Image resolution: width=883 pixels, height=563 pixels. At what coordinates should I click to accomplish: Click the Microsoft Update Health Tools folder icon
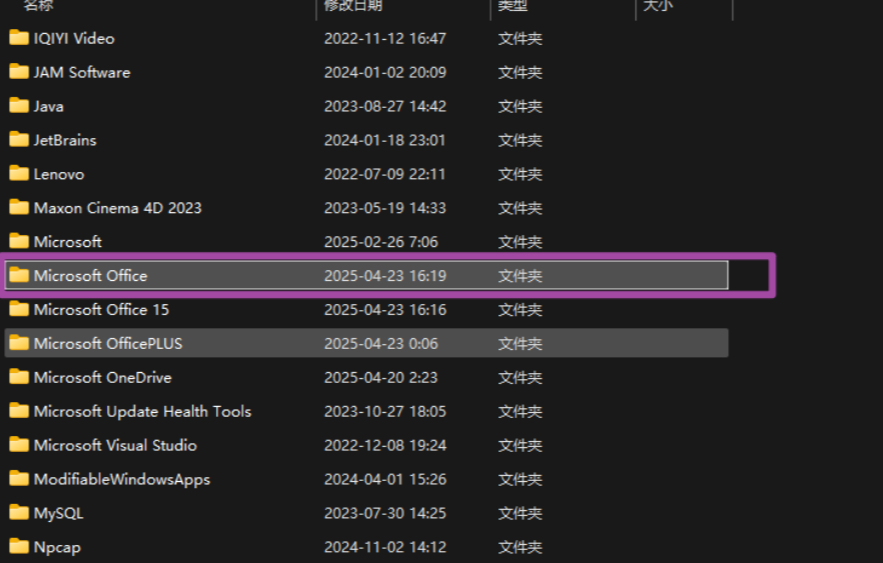(19, 410)
